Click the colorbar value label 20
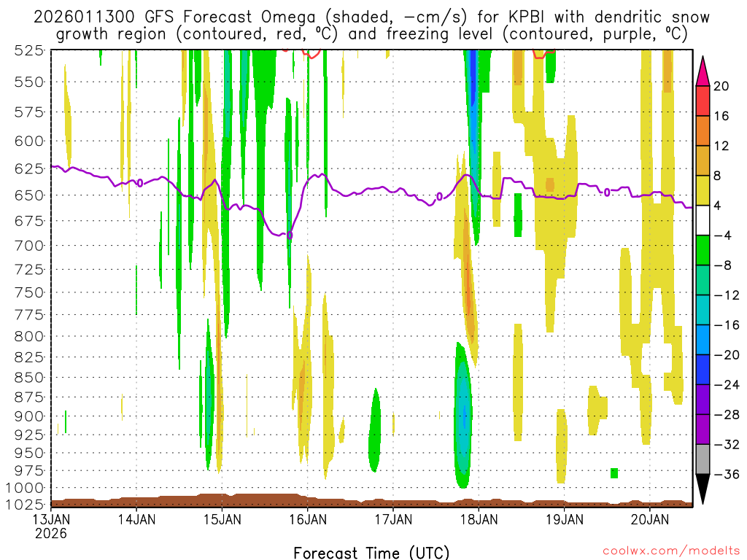 tap(721, 86)
